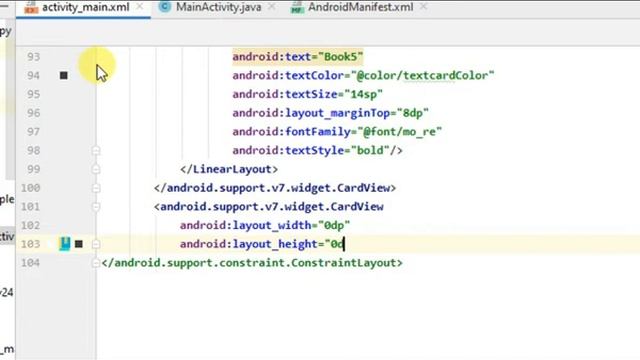Click the layout_marginTop "8dp" value

click(x=413, y=113)
